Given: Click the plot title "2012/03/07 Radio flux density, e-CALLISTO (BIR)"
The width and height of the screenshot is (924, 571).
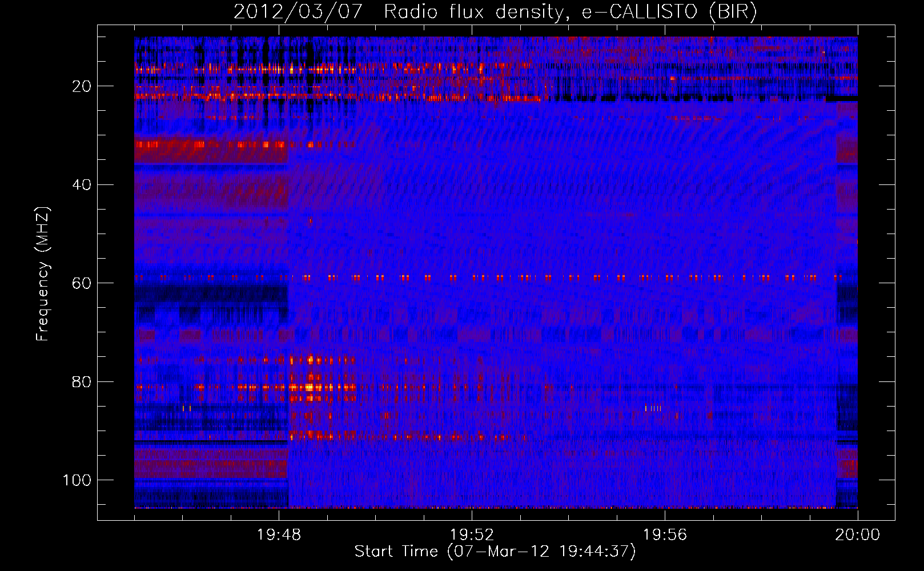Looking at the screenshot, I should [495, 12].
